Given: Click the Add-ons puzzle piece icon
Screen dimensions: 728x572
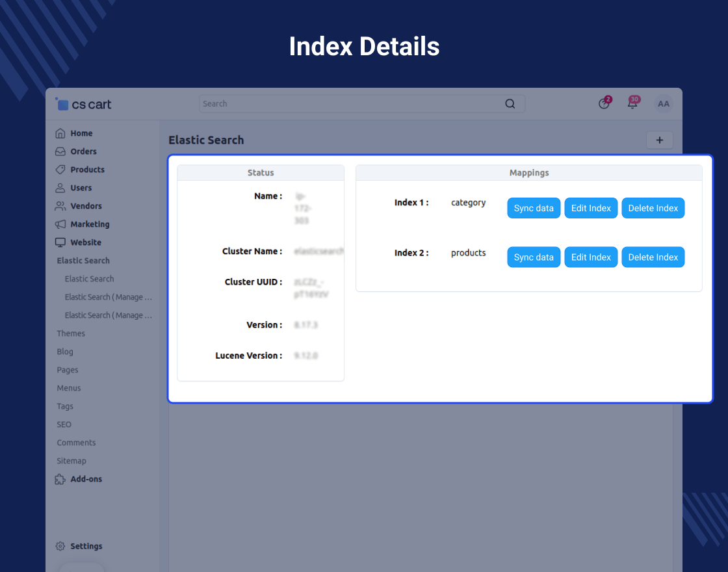Looking at the screenshot, I should pos(60,479).
